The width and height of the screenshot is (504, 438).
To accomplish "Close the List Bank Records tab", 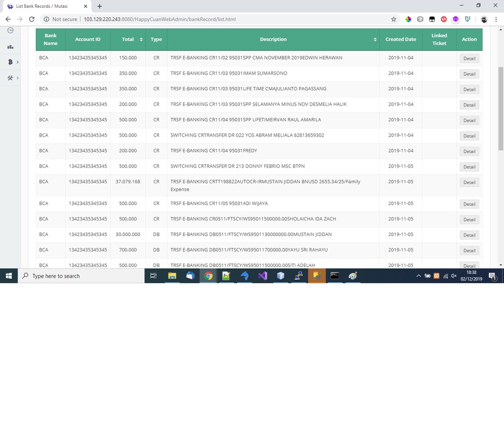I will [86, 6].
